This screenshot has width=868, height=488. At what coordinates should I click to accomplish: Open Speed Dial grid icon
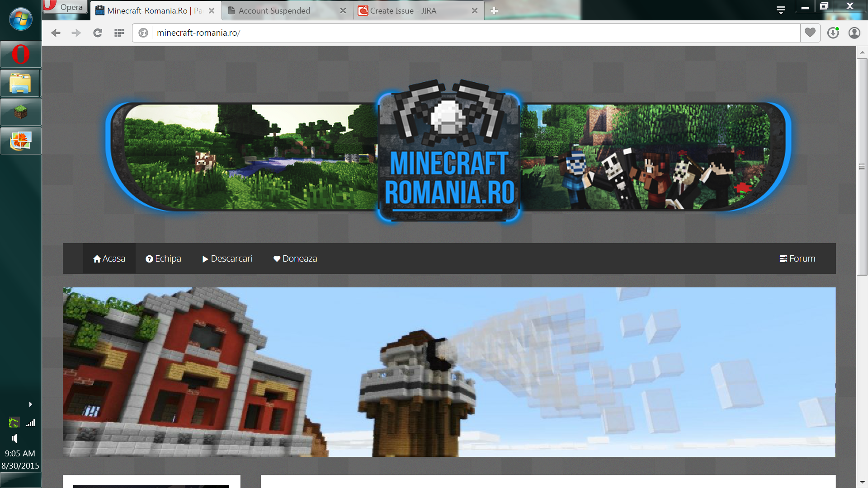coord(119,33)
